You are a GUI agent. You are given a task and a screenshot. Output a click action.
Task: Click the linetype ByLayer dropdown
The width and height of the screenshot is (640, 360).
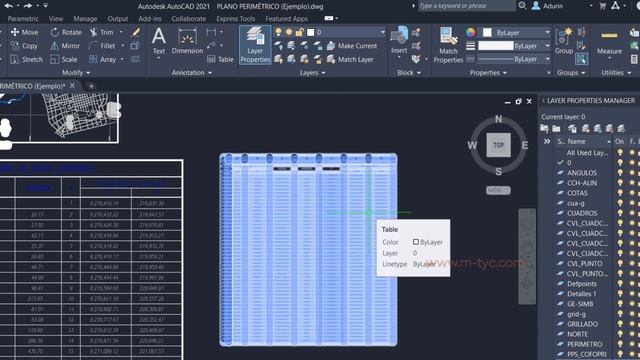point(514,59)
